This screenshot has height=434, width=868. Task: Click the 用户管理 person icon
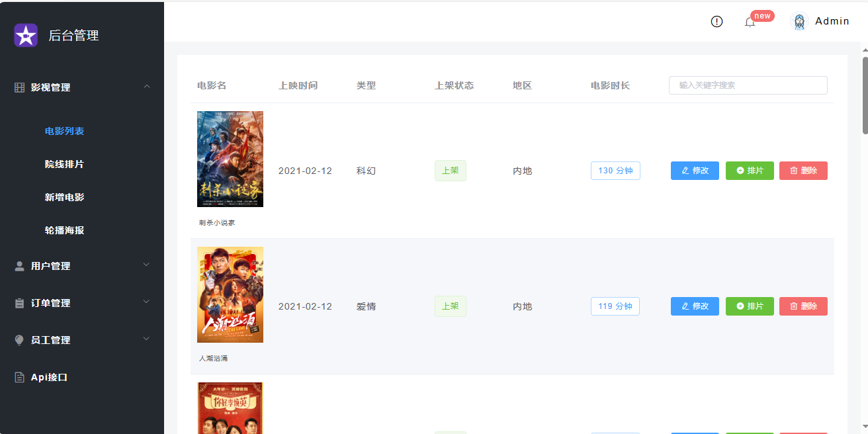tap(19, 266)
